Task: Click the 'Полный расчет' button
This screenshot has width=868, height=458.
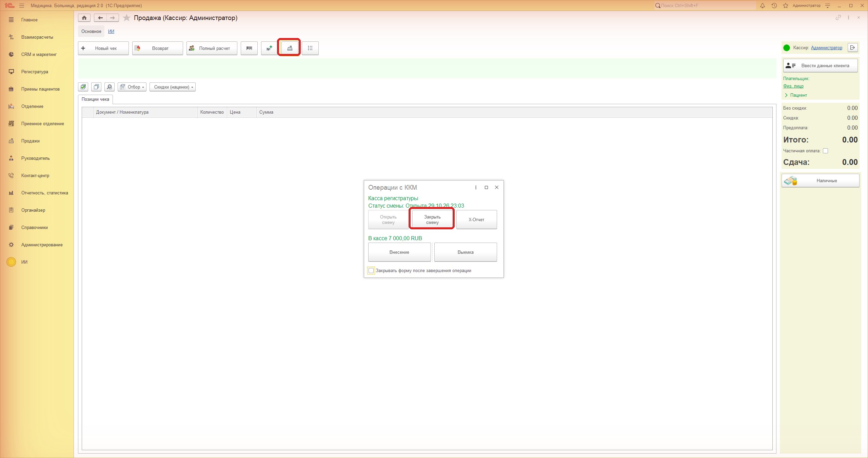Action: tap(212, 48)
